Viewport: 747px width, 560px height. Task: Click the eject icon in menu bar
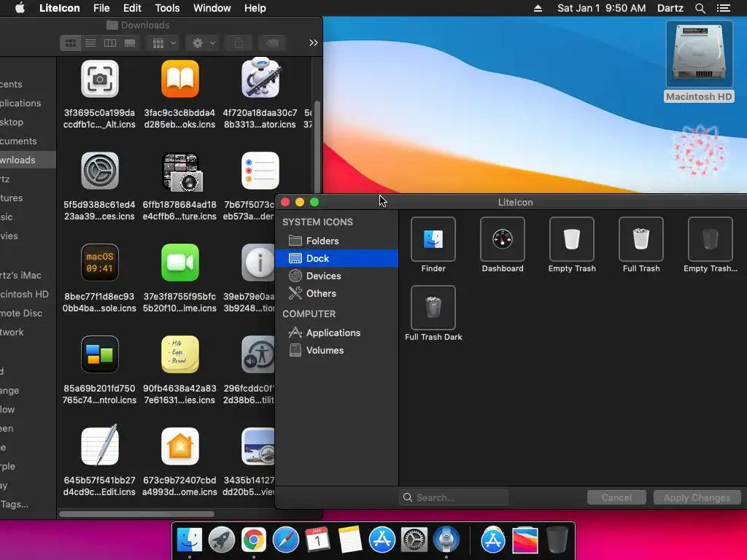[538, 8]
